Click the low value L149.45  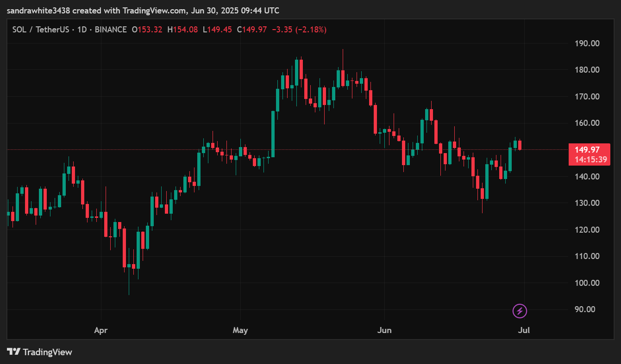coord(218,30)
